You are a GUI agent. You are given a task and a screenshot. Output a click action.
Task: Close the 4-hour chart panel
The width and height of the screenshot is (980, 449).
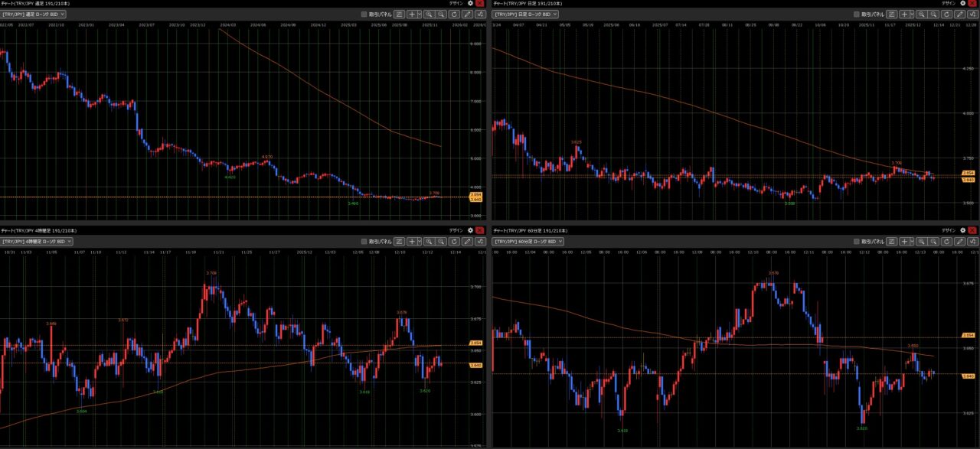pos(480,229)
